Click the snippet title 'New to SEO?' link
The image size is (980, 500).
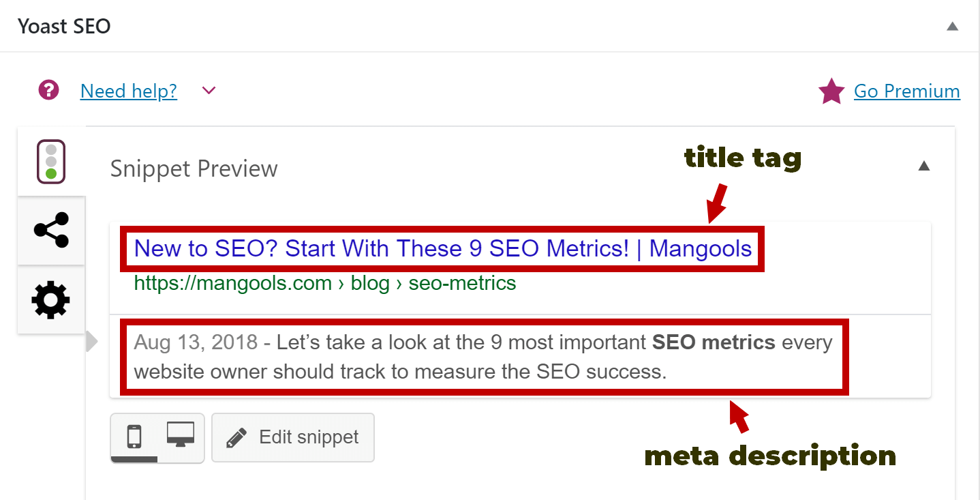point(443,248)
